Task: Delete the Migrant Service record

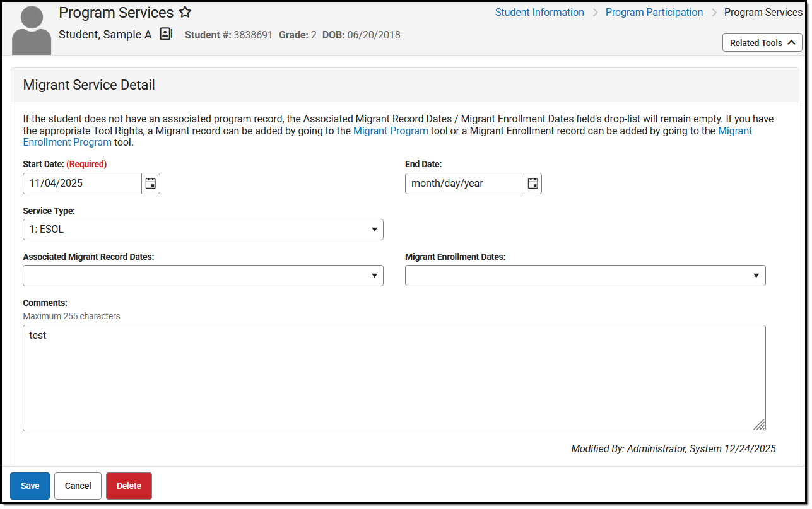Action: 129,486
